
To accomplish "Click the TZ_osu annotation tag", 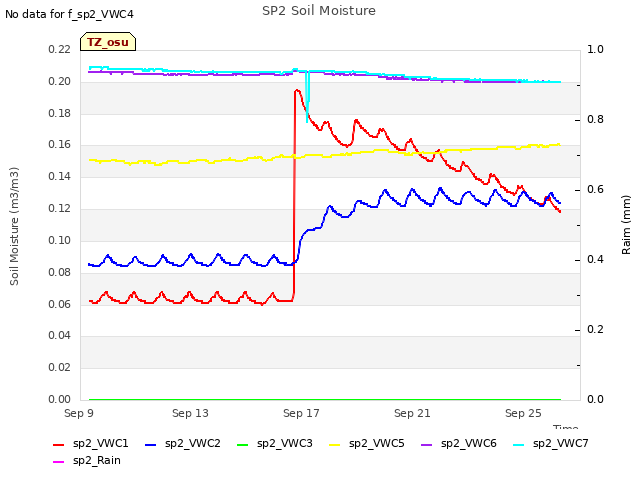I will pyautogui.click(x=108, y=42).
